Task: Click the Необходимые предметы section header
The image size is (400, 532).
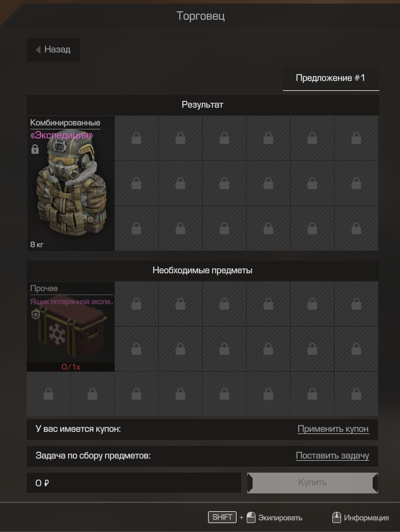Action: (202, 270)
